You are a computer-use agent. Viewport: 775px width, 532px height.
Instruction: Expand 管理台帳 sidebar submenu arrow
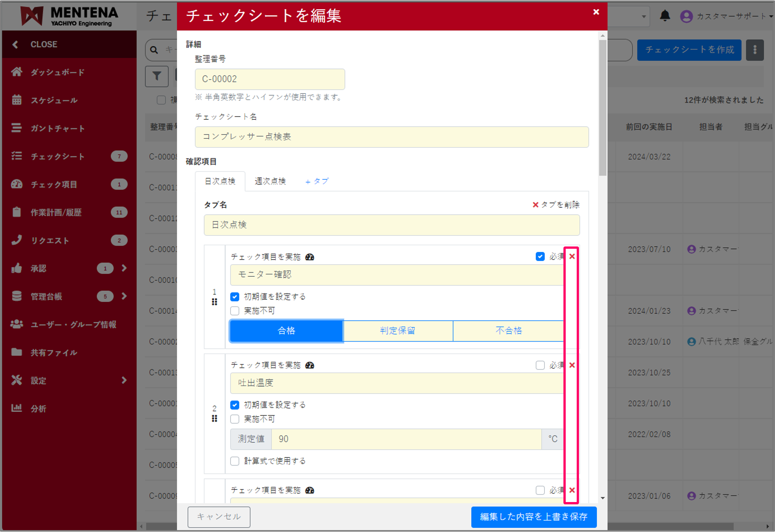[x=124, y=296]
